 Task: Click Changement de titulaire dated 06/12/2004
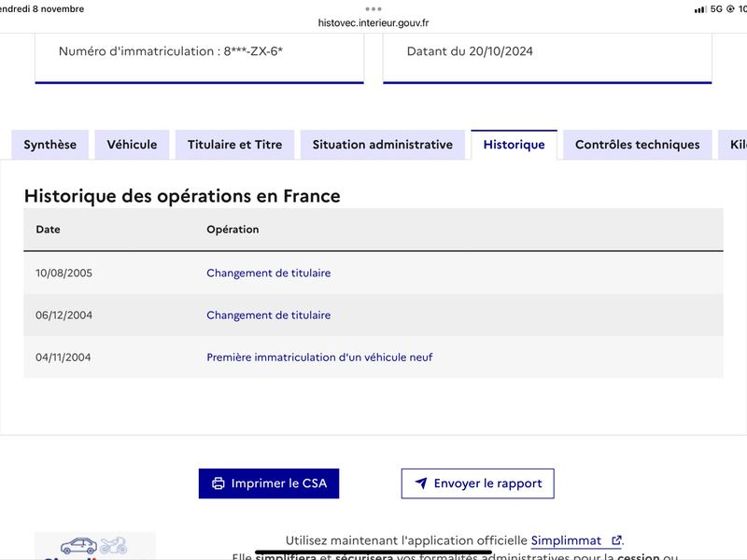coord(269,315)
